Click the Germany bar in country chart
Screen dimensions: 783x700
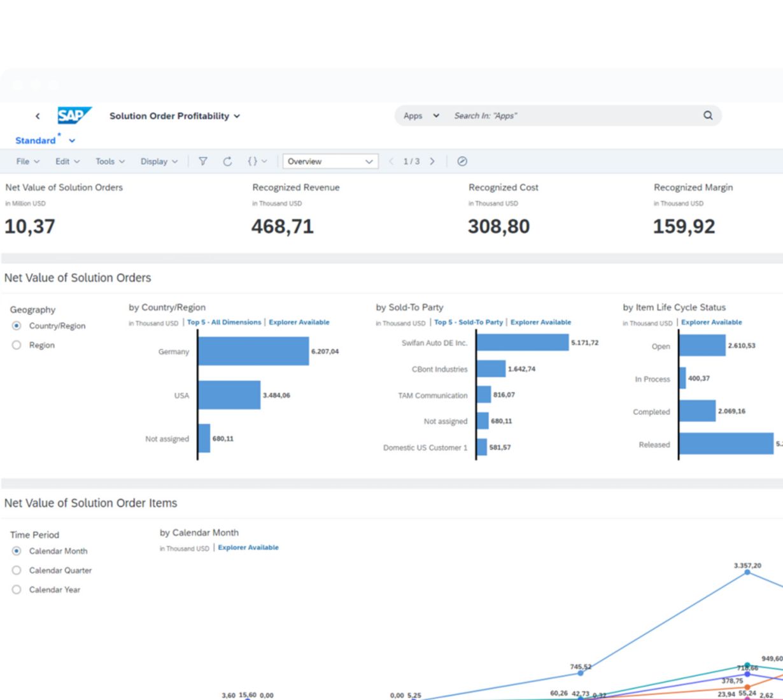pos(253,351)
